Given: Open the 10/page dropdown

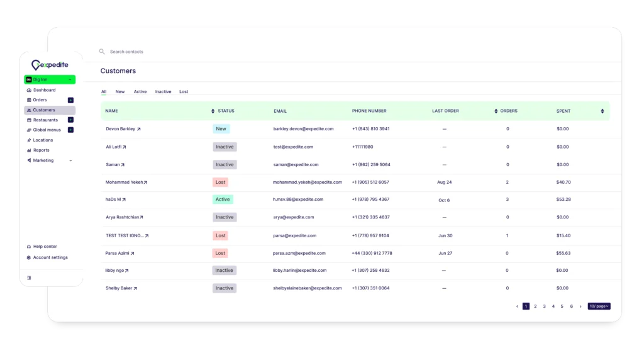Looking at the screenshot, I should tap(599, 306).
